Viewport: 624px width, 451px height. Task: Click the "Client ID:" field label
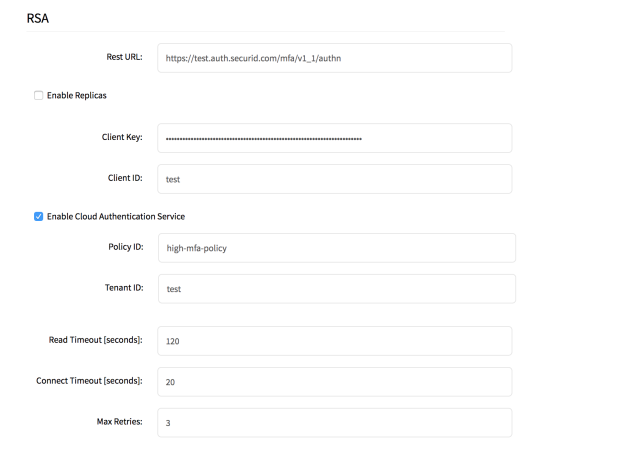click(123, 178)
